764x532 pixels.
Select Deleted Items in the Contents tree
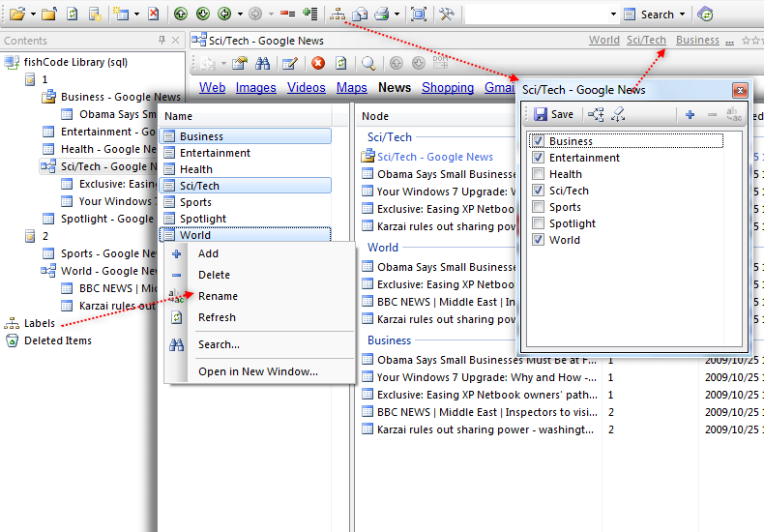coord(58,340)
